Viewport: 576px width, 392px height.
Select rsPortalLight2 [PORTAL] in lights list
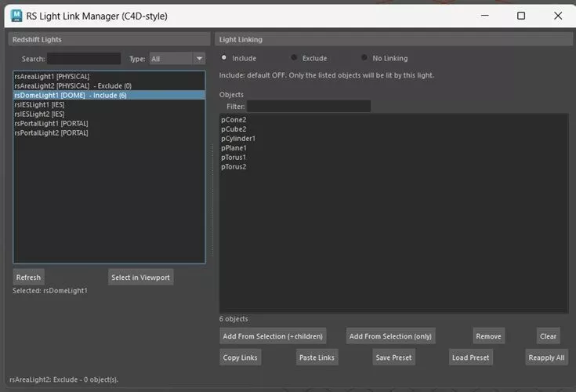tap(109, 132)
